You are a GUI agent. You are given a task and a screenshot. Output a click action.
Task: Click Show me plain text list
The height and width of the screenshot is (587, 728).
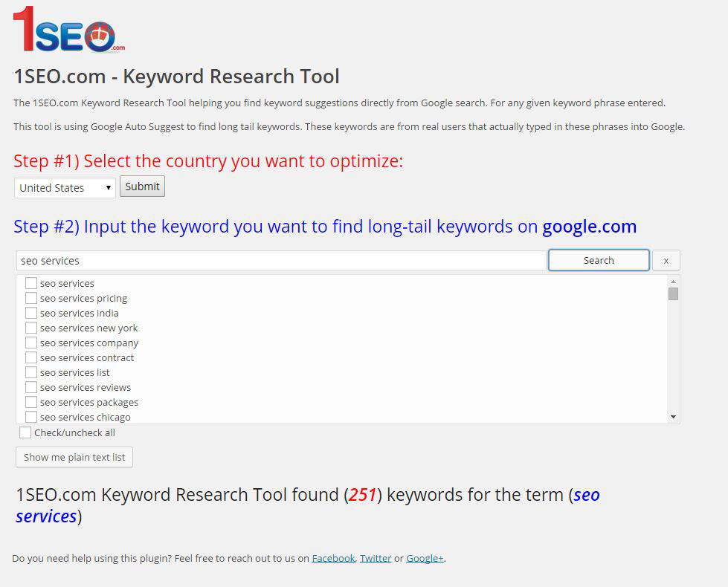click(74, 457)
